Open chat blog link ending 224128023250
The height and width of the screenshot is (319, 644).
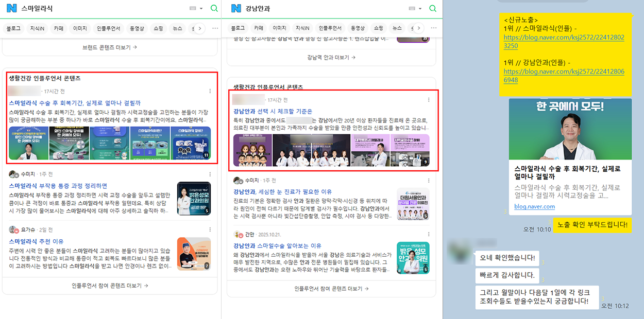coord(564,42)
